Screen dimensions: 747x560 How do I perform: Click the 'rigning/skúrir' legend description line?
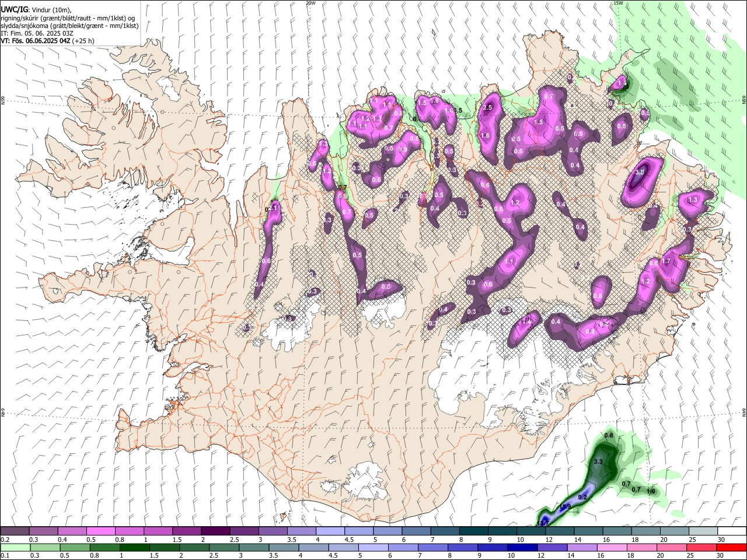coord(68,18)
